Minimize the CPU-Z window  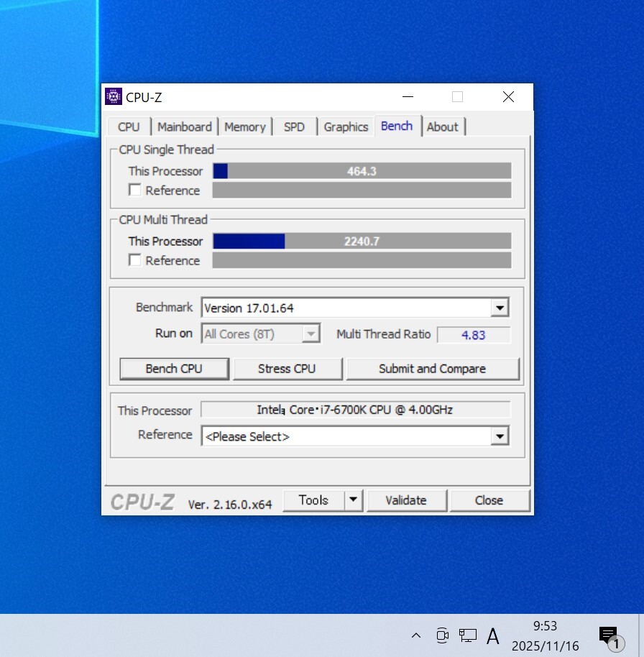(408, 97)
